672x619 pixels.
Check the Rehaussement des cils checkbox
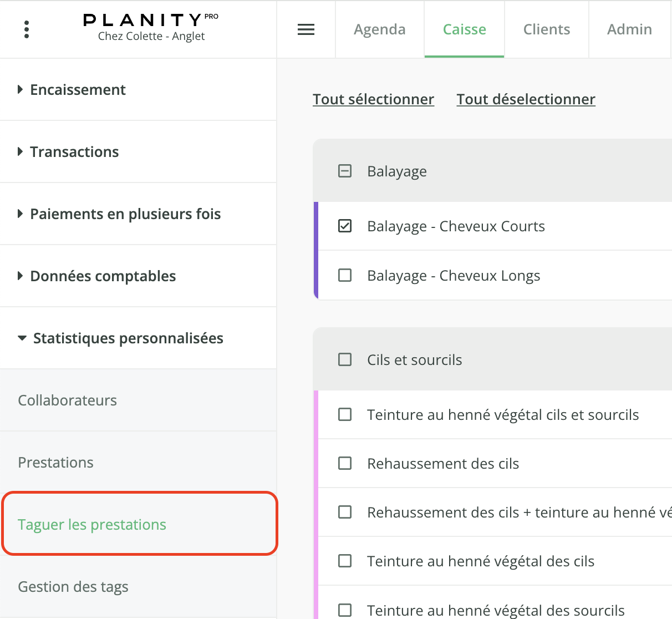tap(345, 463)
